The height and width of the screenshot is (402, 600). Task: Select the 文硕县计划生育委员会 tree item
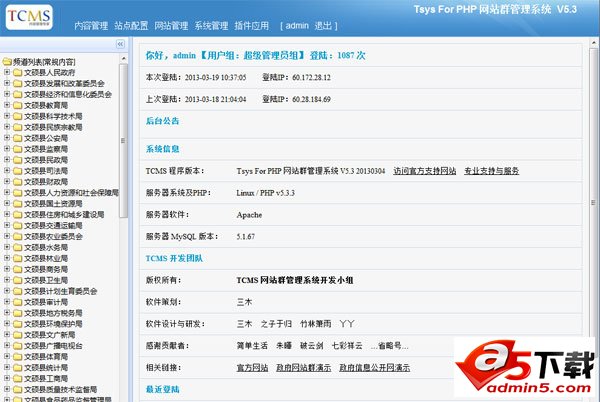[x=60, y=291]
